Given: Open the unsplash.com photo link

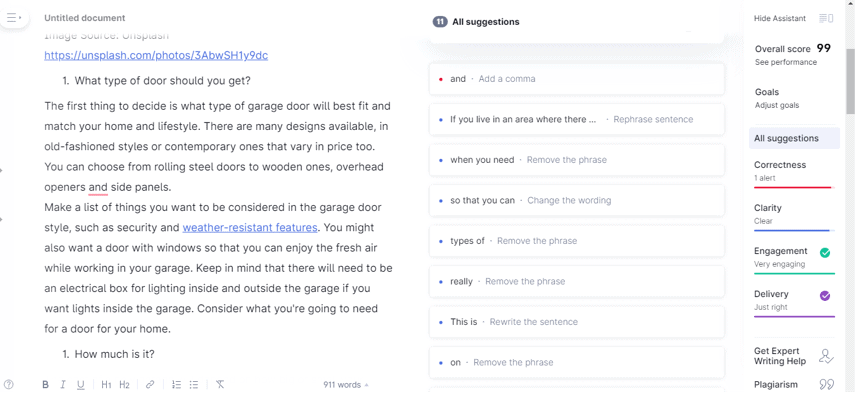Looking at the screenshot, I should click(156, 55).
